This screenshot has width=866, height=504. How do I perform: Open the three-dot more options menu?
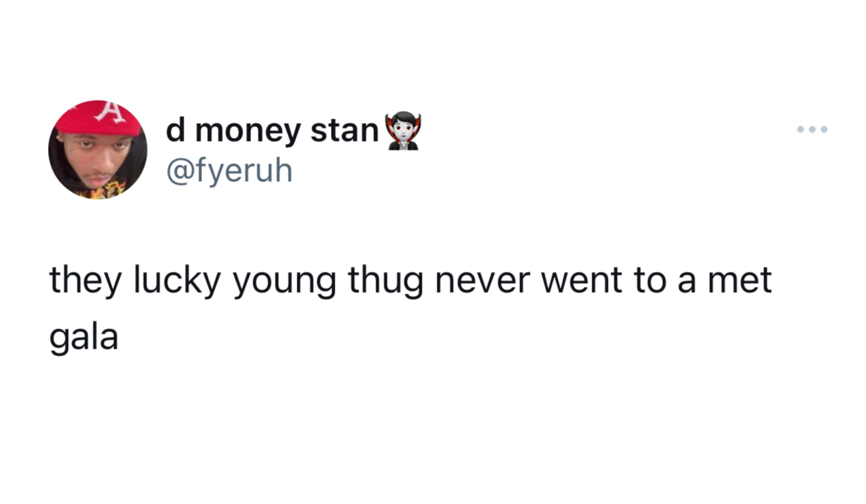point(813,130)
